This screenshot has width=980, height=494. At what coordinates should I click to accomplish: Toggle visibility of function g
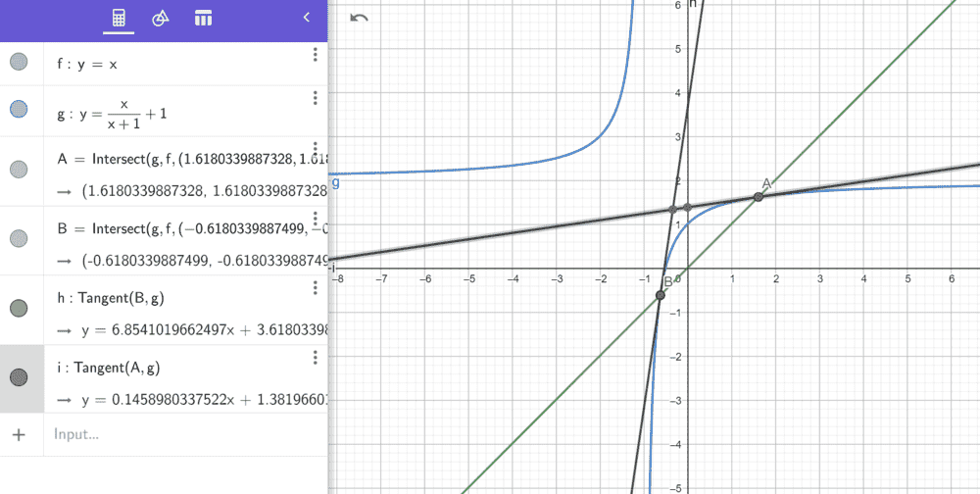(20, 109)
